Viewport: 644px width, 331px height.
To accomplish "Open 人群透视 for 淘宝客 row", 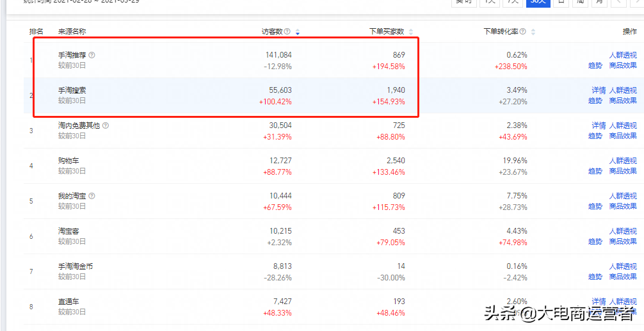I will tap(623, 232).
